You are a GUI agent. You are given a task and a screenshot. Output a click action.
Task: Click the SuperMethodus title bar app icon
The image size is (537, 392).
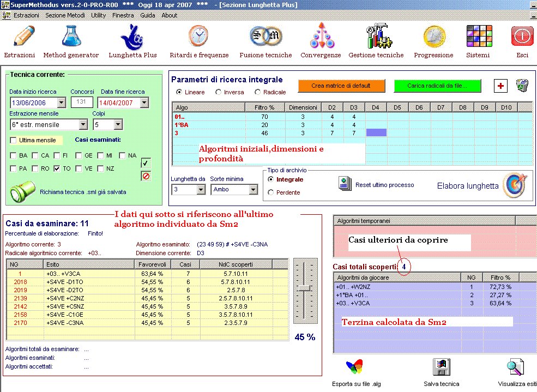coord(5,5)
